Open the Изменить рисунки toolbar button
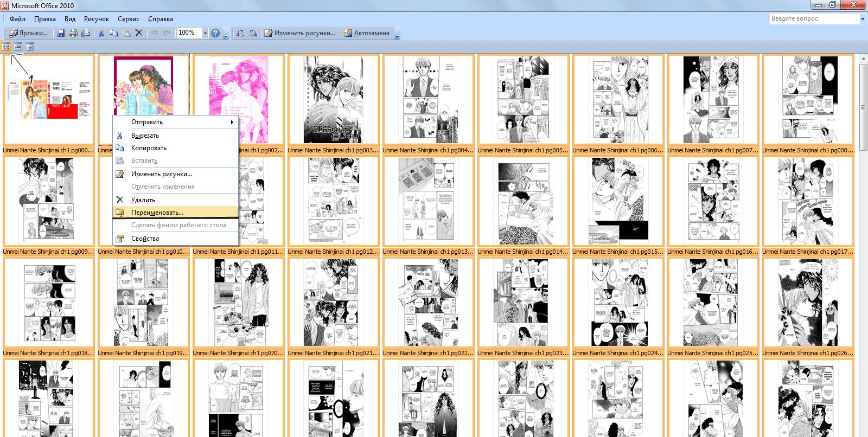 [299, 33]
